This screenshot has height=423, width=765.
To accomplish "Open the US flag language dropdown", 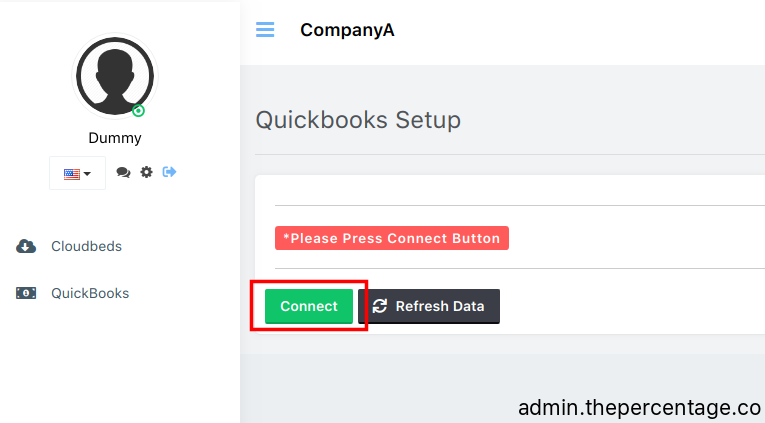I will [x=77, y=173].
